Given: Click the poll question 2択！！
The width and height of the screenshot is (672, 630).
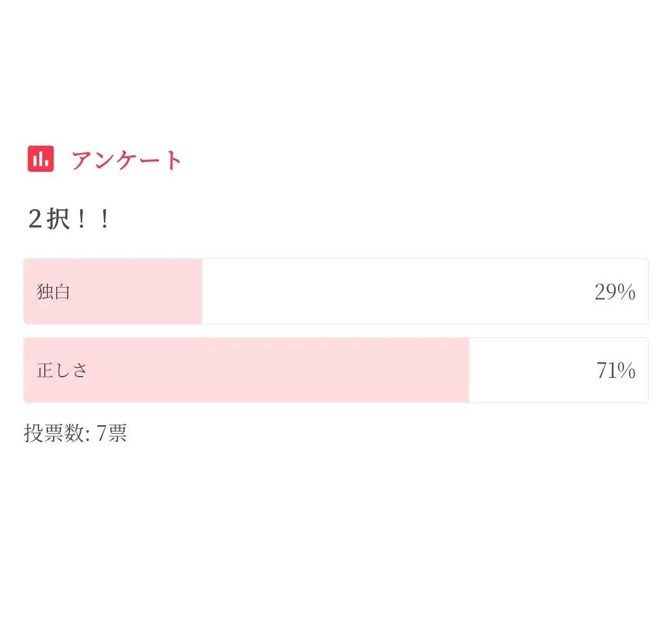Looking at the screenshot, I should pyautogui.click(x=68, y=219).
